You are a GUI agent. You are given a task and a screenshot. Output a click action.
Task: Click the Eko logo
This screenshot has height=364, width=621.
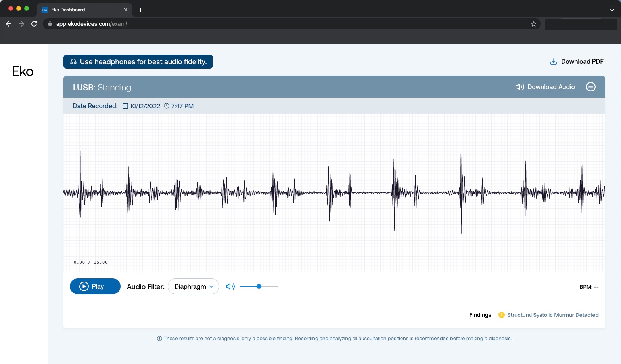click(23, 71)
